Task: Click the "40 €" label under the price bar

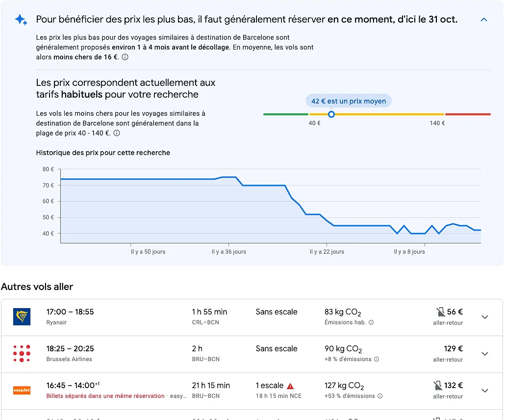Action: 314,123
